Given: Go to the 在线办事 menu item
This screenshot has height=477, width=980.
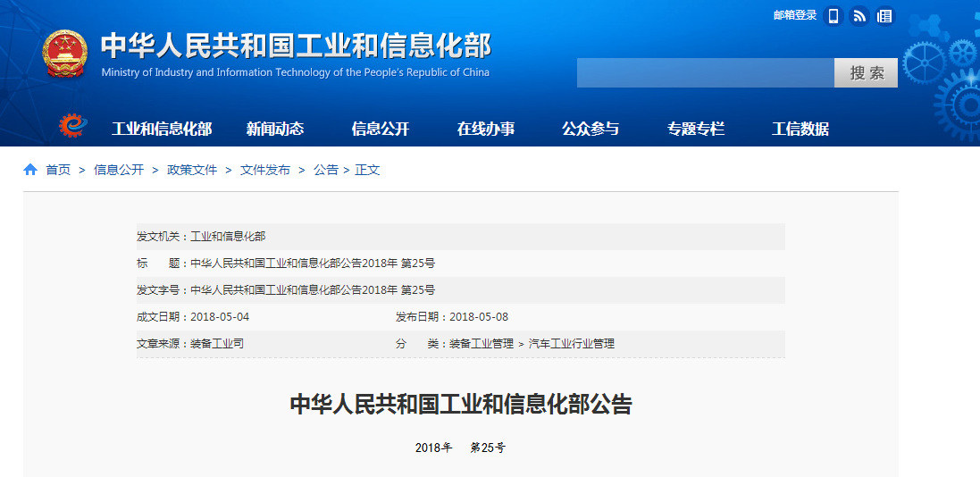Looking at the screenshot, I should 486,129.
